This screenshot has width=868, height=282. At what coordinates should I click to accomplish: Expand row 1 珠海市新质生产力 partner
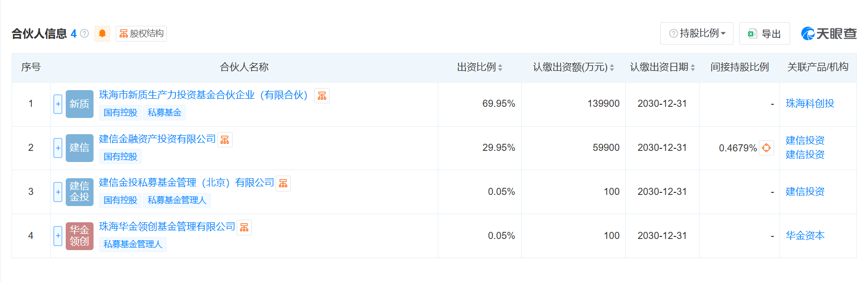(58, 104)
